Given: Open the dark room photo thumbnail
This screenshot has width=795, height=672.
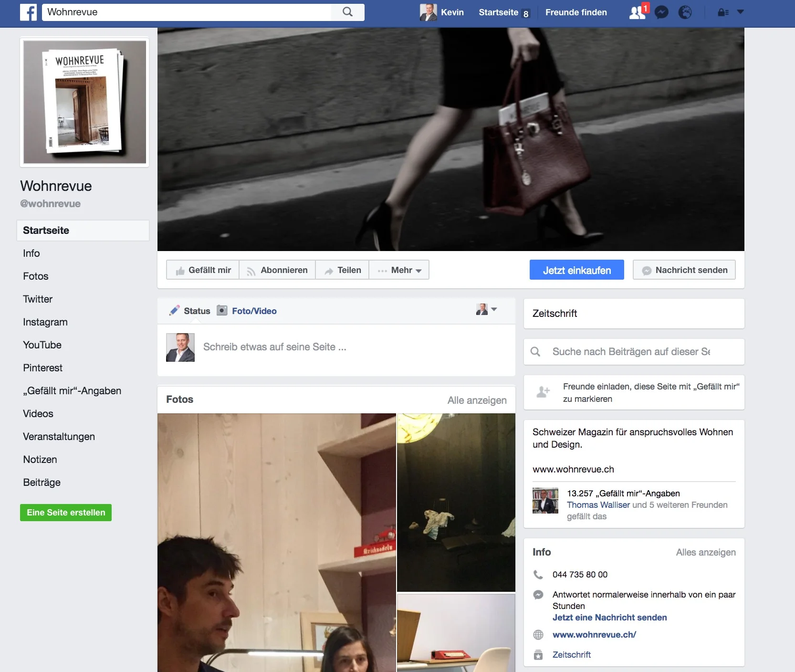Looking at the screenshot, I should [x=456, y=503].
